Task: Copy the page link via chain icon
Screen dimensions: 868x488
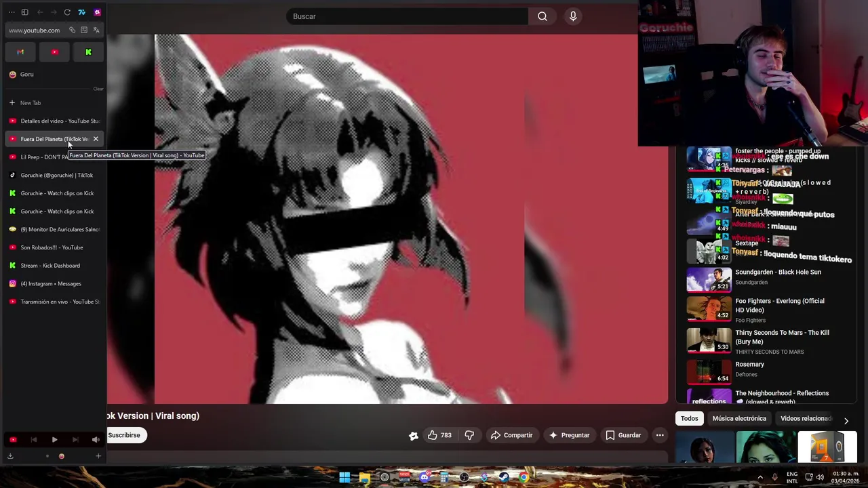Action: 72,30
